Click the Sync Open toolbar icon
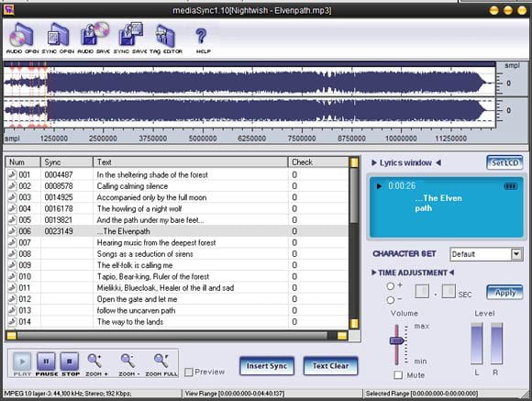Screen dimensions: 532x401 tap(58, 38)
